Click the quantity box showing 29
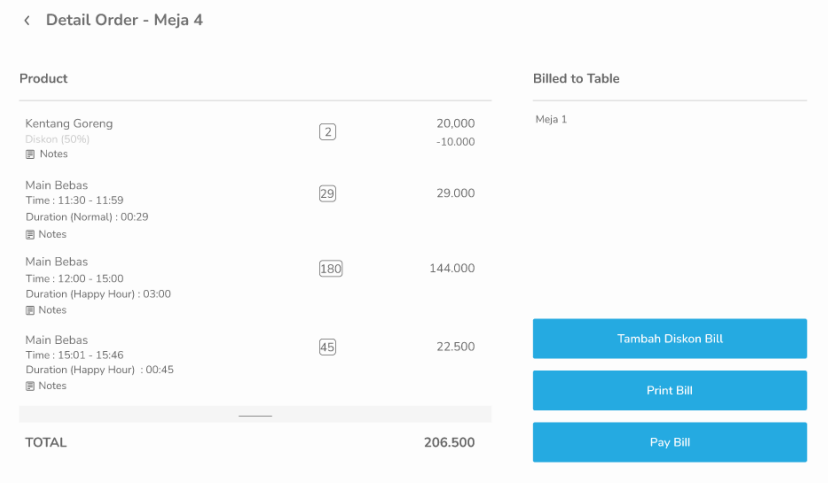The image size is (828, 484). point(327,194)
